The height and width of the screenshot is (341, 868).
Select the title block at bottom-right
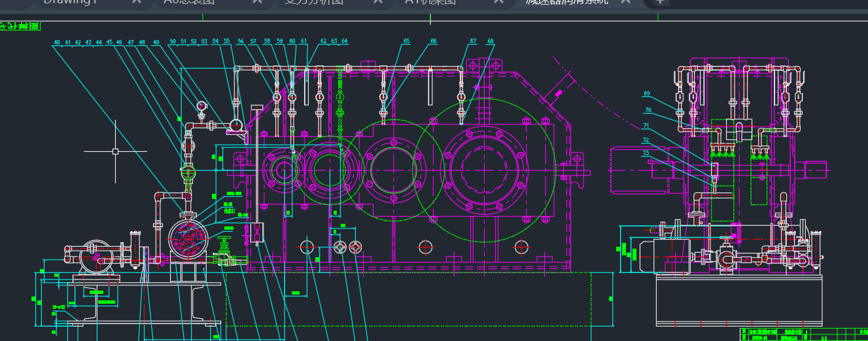[803, 334]
